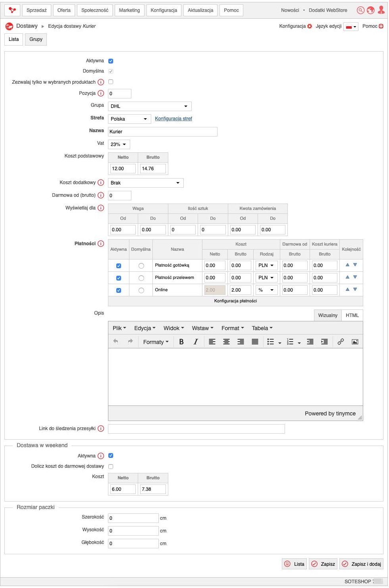Screen dimensions: 389x588
Task: Toggle Aktywna for Online payment
Action: (118, 290)
